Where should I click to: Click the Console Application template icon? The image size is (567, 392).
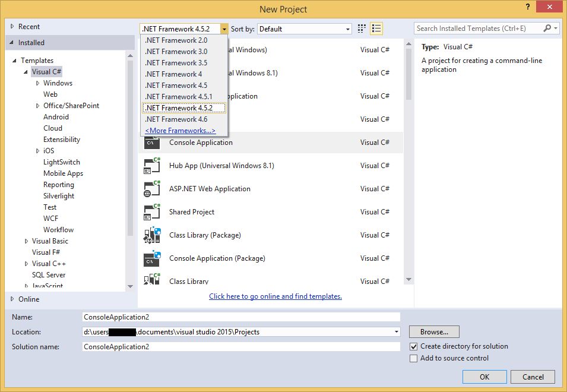[x=152, y=143]
